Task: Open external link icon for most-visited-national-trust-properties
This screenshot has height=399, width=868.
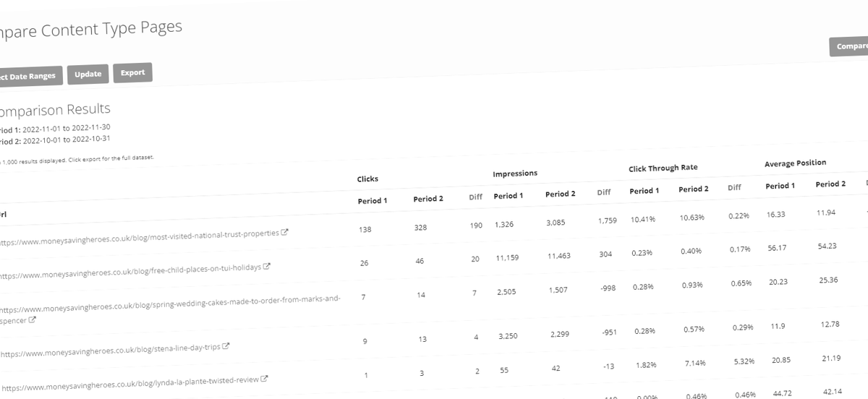Action: coord(284,233)
